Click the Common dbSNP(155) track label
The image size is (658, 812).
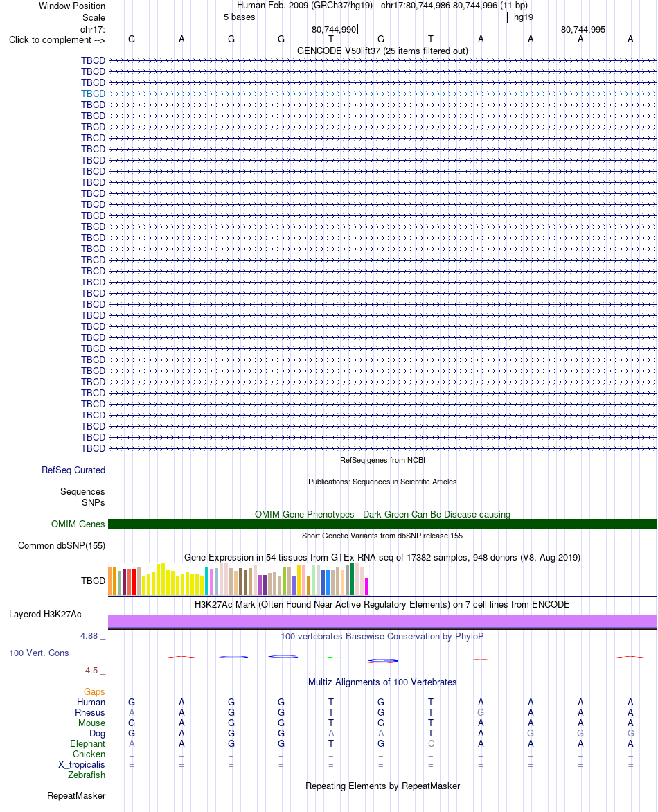[x=62, y=546]
